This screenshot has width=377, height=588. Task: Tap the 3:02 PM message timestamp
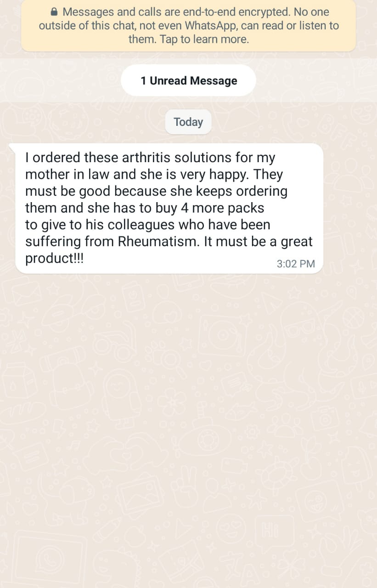coord(296,264)
